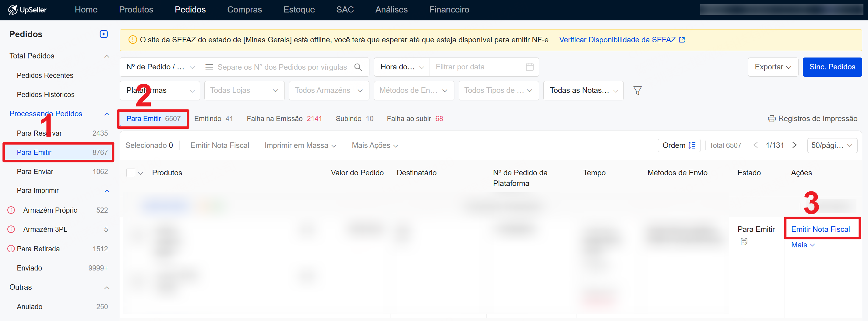Click the funnel advanced filter icon
Viewport: 868px width, 321px height.
pyautogui.click(x=637, y=90)
